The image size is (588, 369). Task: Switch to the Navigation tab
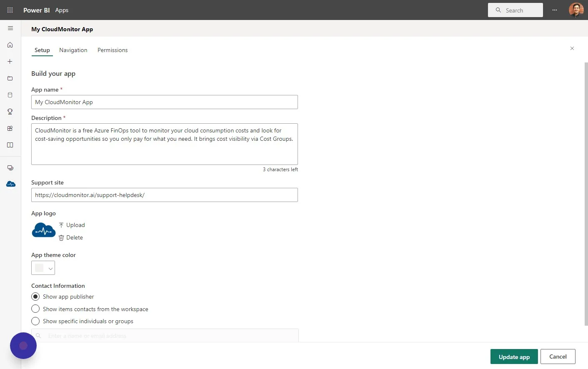coord(73,50)
